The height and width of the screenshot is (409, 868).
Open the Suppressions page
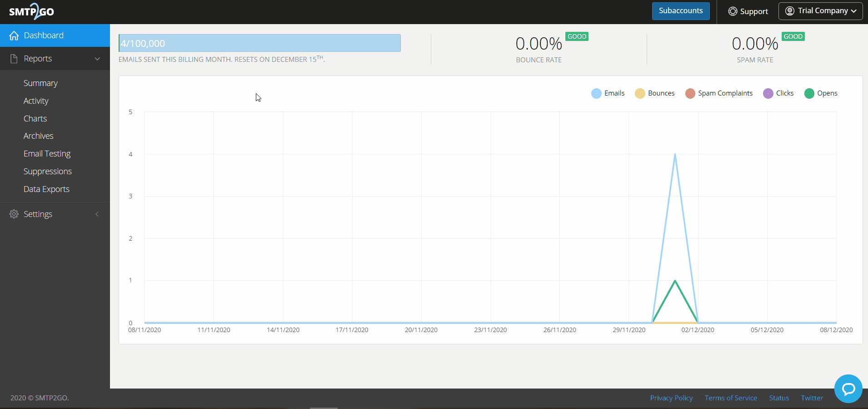tap(48, 172)
